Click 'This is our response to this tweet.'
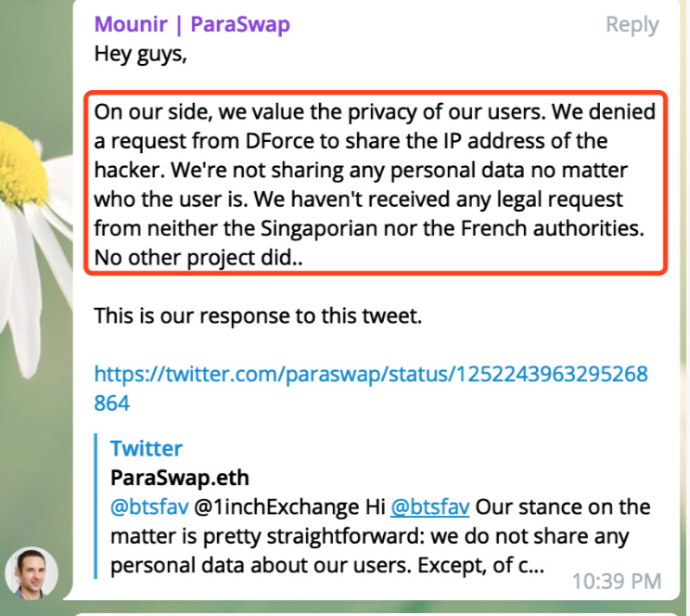The height and width of the screenshot is (616, 690). coord(258,315)
